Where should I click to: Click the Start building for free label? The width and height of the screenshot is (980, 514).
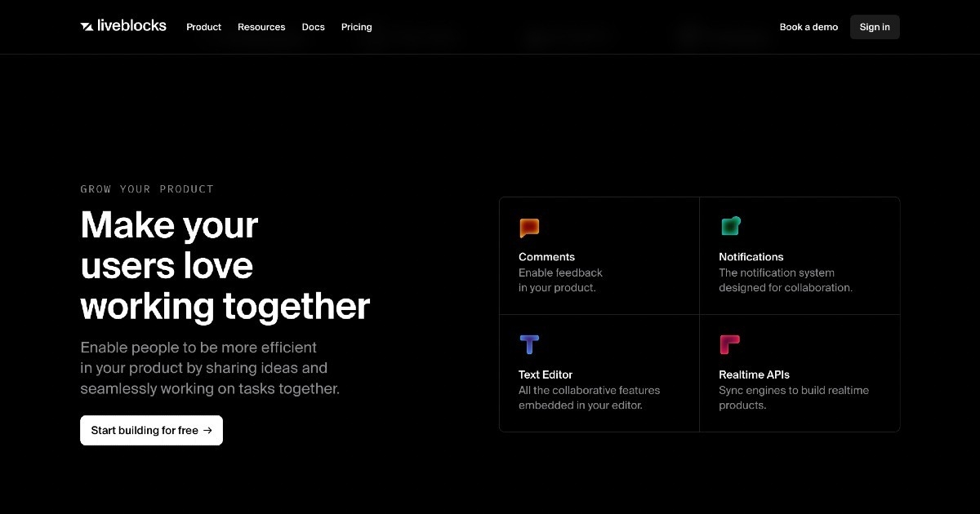point(145,430)
